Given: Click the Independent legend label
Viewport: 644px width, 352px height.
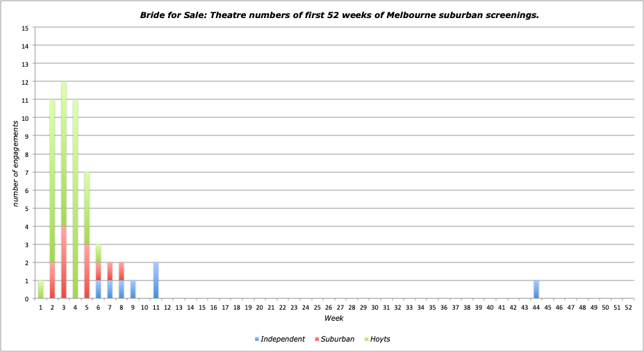Looking at the screenshot, I should click(x=283, y=339).
